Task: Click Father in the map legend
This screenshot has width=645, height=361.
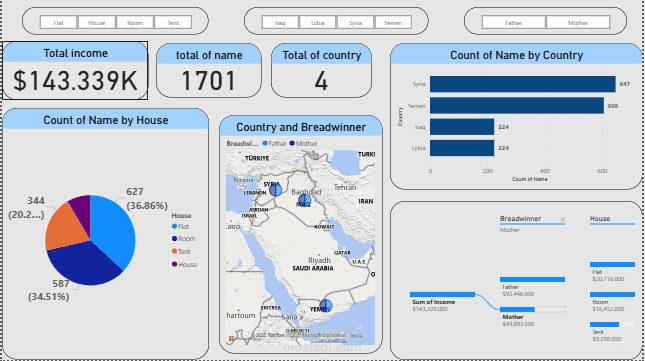Action: (274, 143)
